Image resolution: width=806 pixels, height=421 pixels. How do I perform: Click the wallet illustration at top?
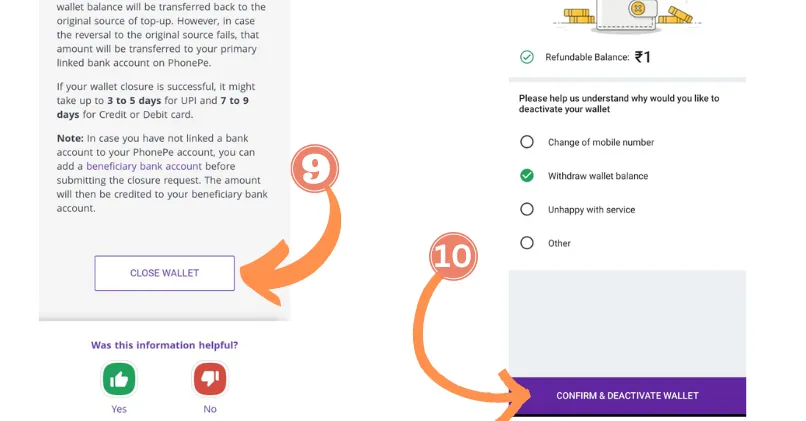tap(625, 16)
